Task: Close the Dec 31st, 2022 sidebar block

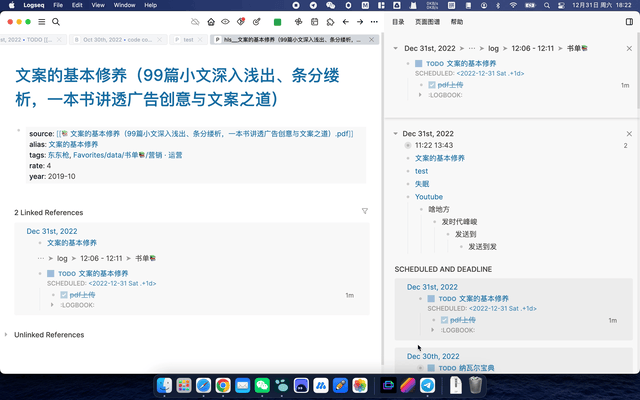Action: pyautogui.click(x=629, y=134)
